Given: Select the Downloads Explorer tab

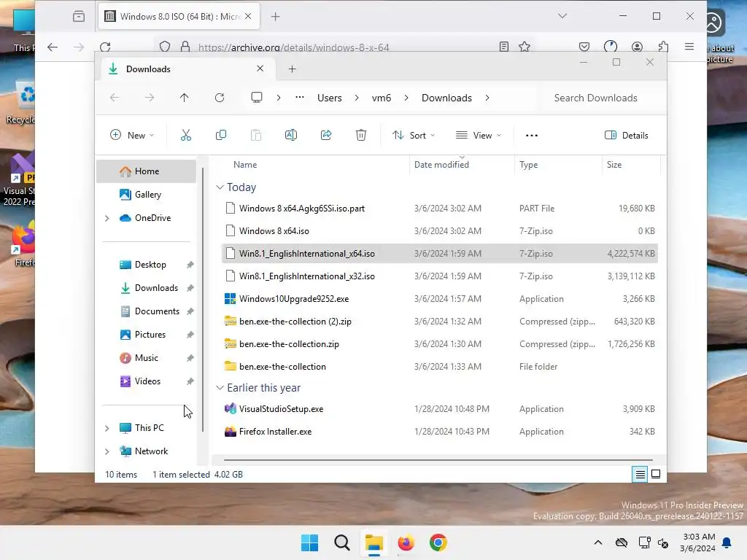Looking at the screenshot, I should click(x=186, y=69).
